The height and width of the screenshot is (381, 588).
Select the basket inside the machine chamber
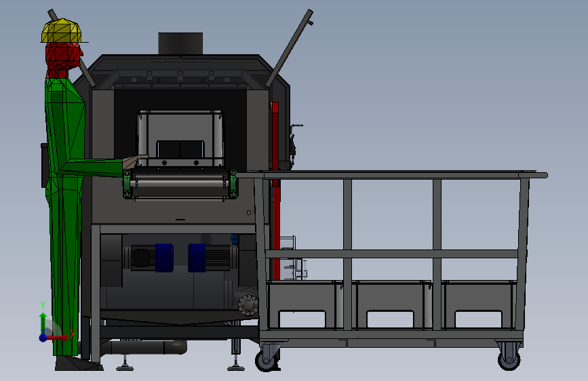pyautogui.click(x=180, y=138)
